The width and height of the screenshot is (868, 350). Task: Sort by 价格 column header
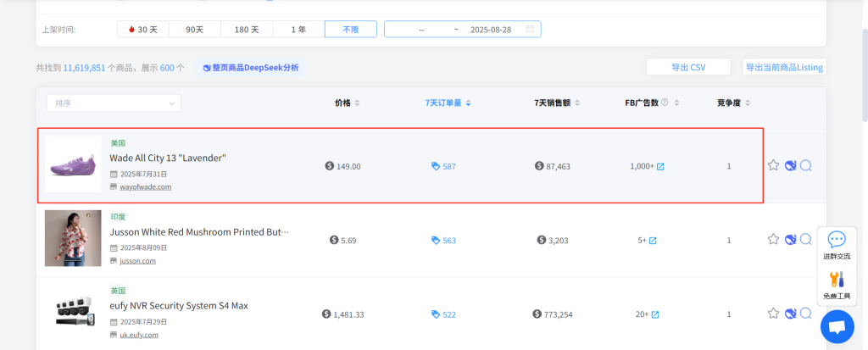click(x=347, y=103)
